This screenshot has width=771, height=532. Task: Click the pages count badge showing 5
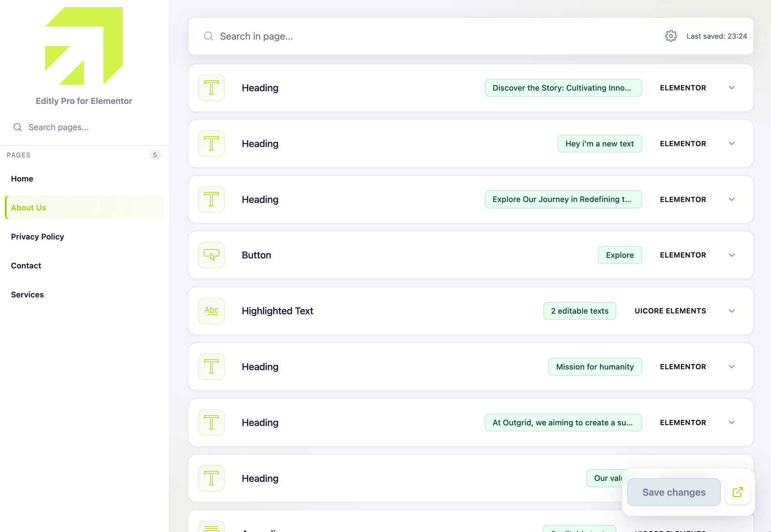coord(155,155)
